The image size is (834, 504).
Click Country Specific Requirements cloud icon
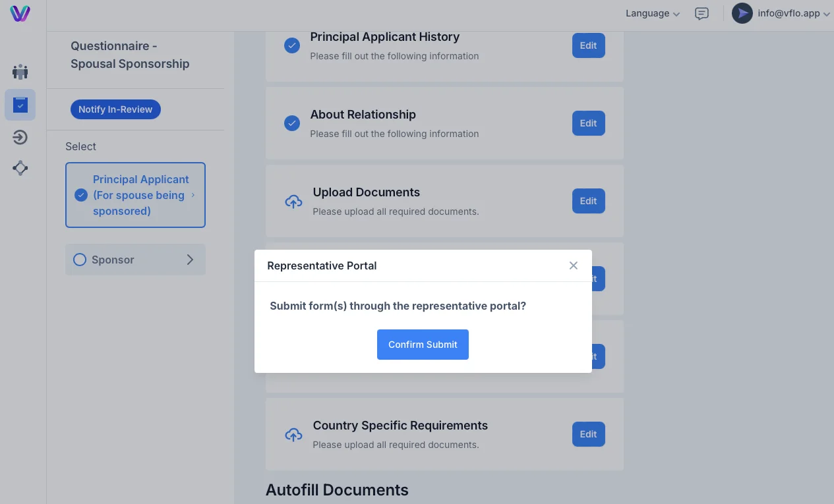click(293, 435)
